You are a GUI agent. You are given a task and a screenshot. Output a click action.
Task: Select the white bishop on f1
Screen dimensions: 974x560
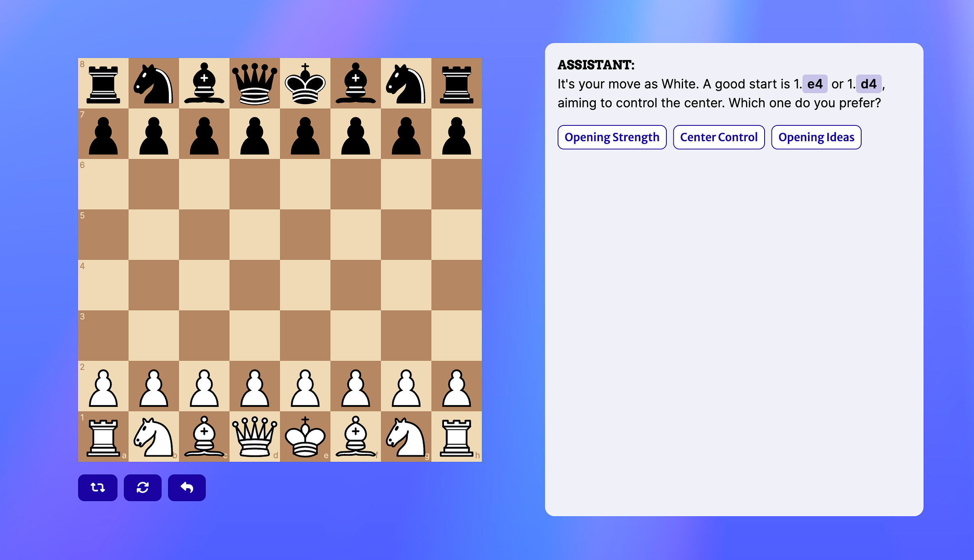click(356, 437)
